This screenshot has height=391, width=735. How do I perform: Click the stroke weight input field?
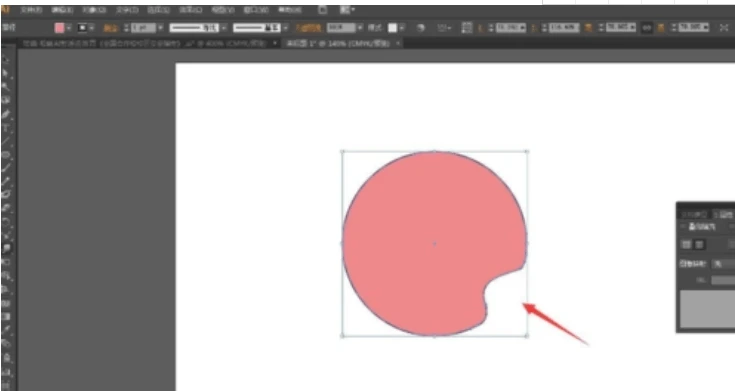coord(143,28)
